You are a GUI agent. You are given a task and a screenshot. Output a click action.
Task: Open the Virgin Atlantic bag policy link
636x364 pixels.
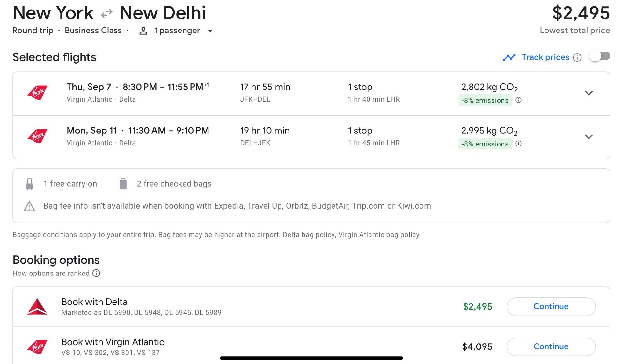(x=379, y=235)
